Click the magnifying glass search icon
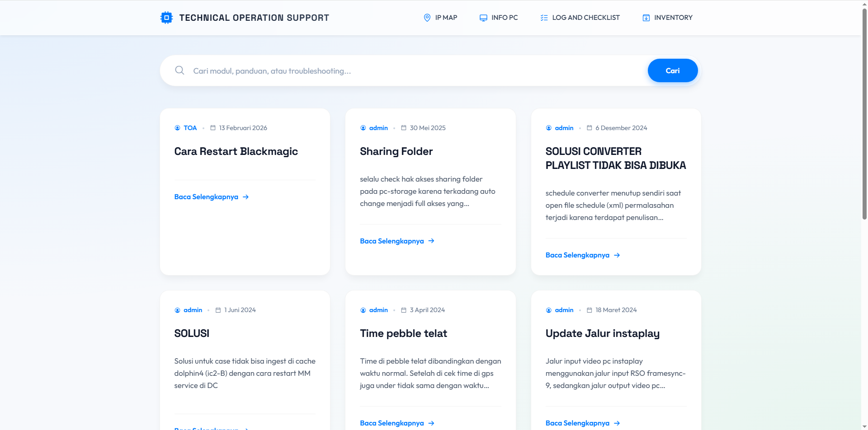 tap(179, 70)
